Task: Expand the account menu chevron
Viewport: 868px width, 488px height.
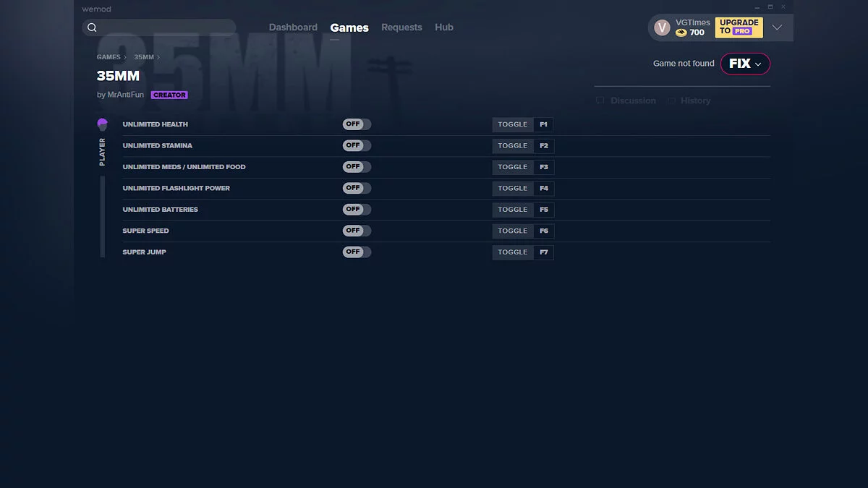Action: (x=778, y=27)
